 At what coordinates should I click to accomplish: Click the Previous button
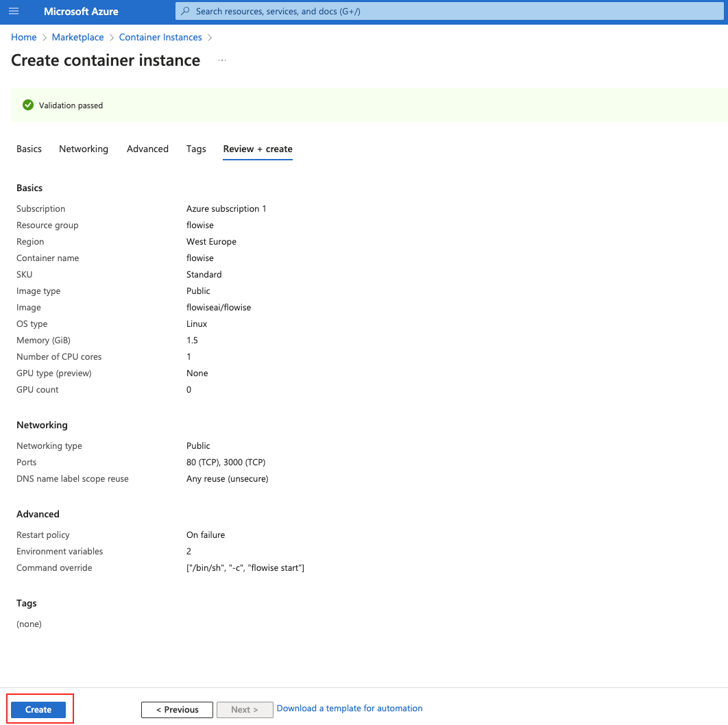[177, 709]
